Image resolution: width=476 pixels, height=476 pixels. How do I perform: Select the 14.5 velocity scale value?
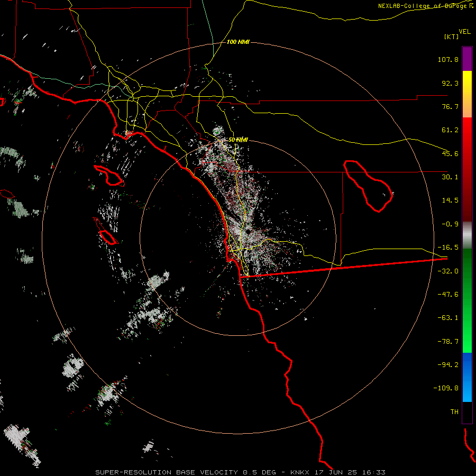click(x=450, y=200)
